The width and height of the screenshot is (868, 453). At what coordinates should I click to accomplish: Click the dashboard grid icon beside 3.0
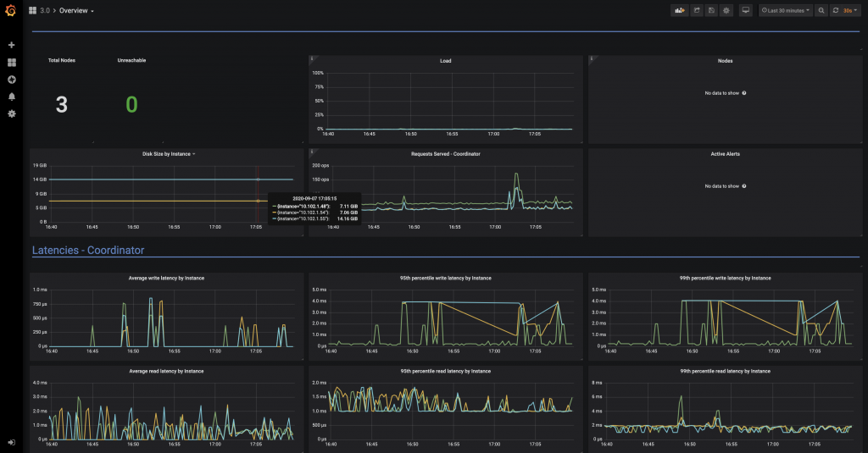(33, 10)
